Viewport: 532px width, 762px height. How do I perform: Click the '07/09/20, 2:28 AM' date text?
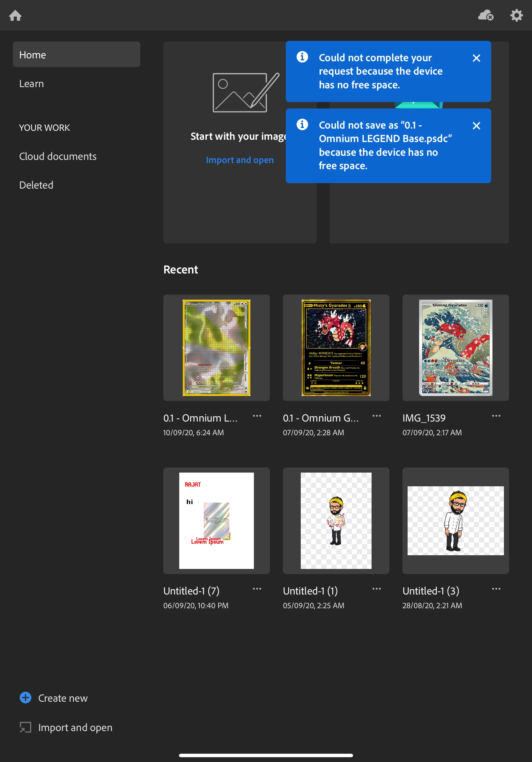[x=314, y=432]
